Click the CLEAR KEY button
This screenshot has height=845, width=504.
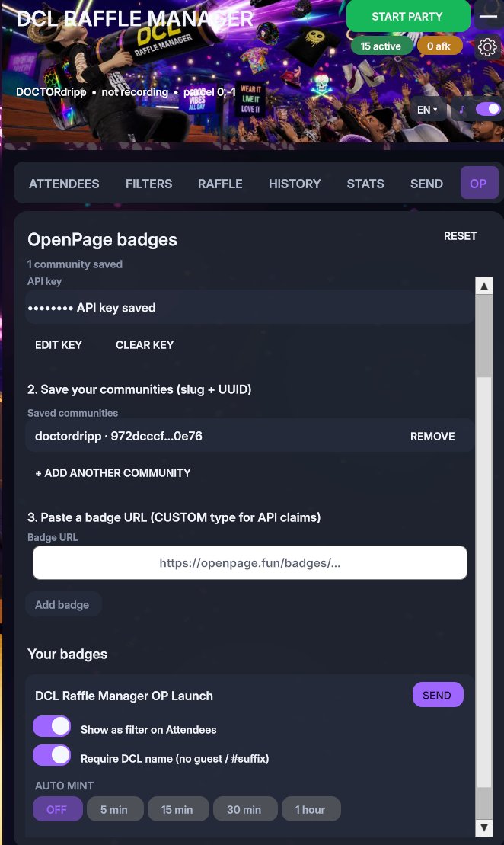click(x=145, y=345)
